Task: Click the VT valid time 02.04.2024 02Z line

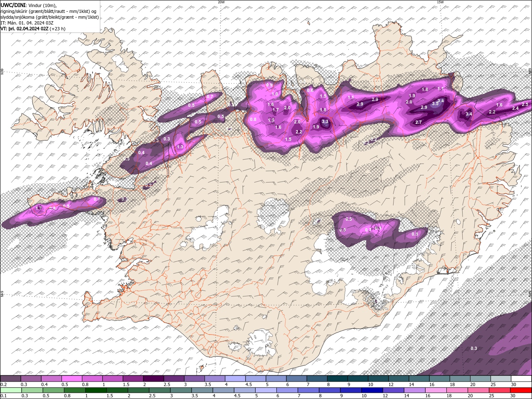Action: (x=33, y=29)
